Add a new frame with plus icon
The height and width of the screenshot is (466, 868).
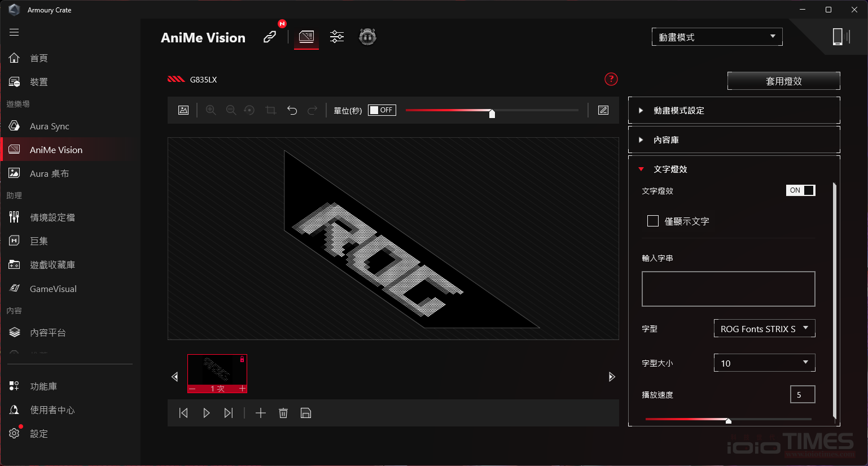point(260,413)
